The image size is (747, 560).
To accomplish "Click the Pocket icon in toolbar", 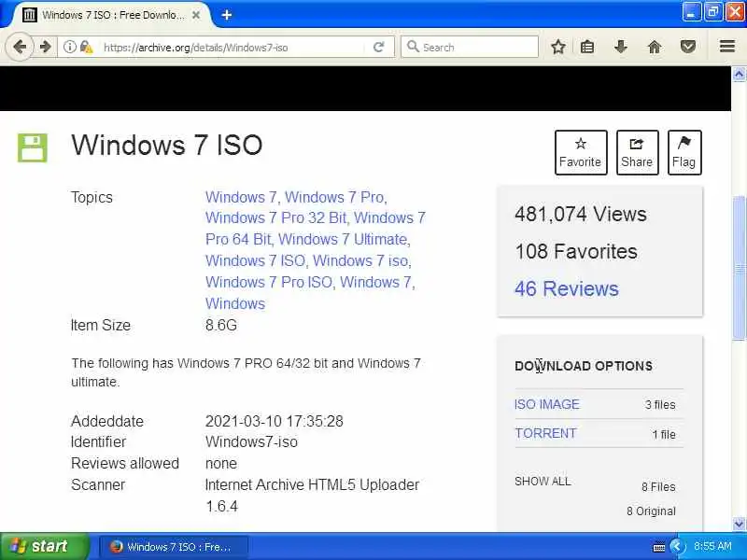I will click(x=687, y=47).
